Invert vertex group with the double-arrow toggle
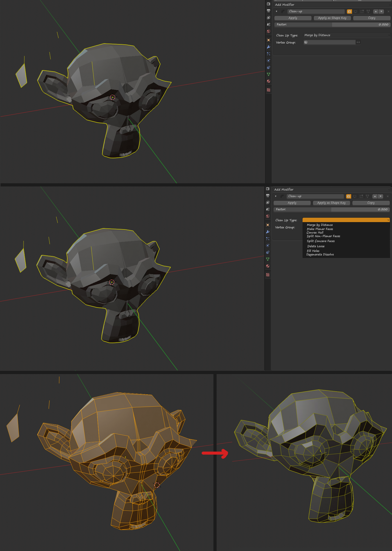Image resolution: width=392 pixels, height=551 pixels. [x=358, y=42]
